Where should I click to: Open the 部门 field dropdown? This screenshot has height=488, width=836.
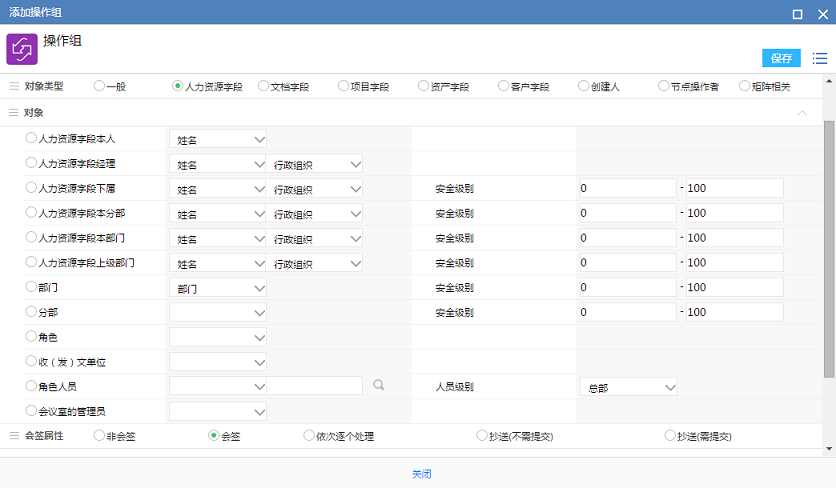point(218,288)
